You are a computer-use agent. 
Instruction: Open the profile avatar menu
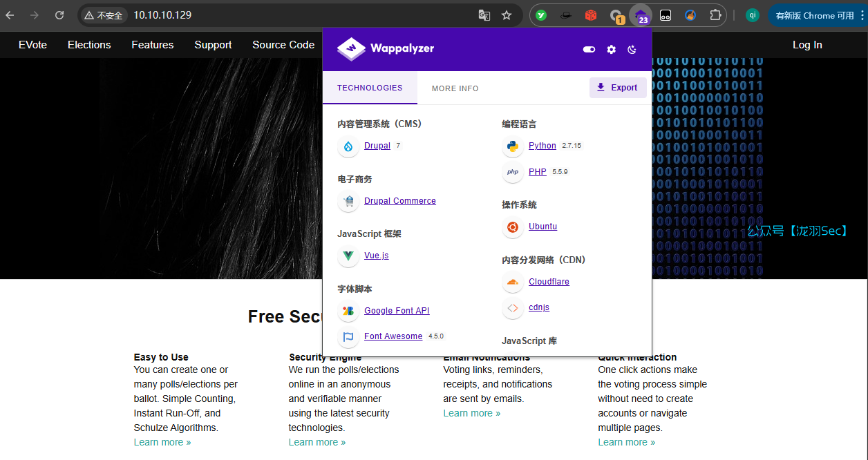[x=753, y=15]
